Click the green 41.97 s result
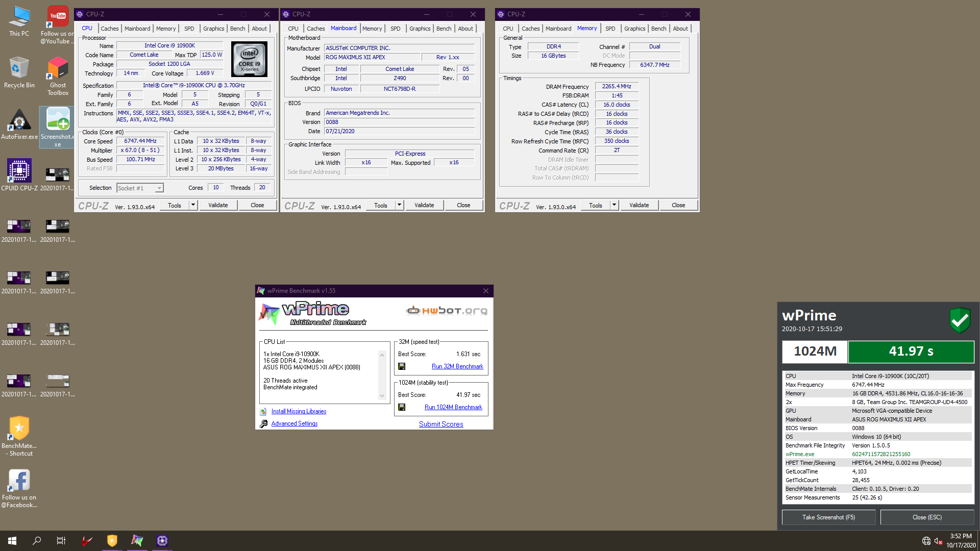Viewport: 980px width, 551px height. [x=911, y=352]
